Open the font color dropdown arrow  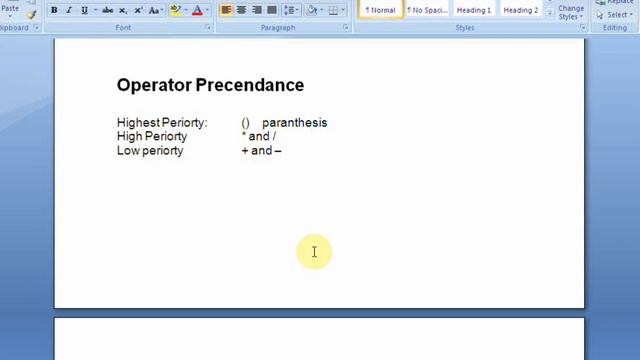coord(207,10)
